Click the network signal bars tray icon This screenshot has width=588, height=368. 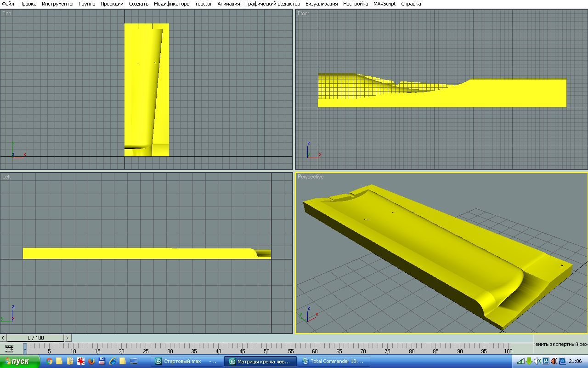(x=520, y=362)
